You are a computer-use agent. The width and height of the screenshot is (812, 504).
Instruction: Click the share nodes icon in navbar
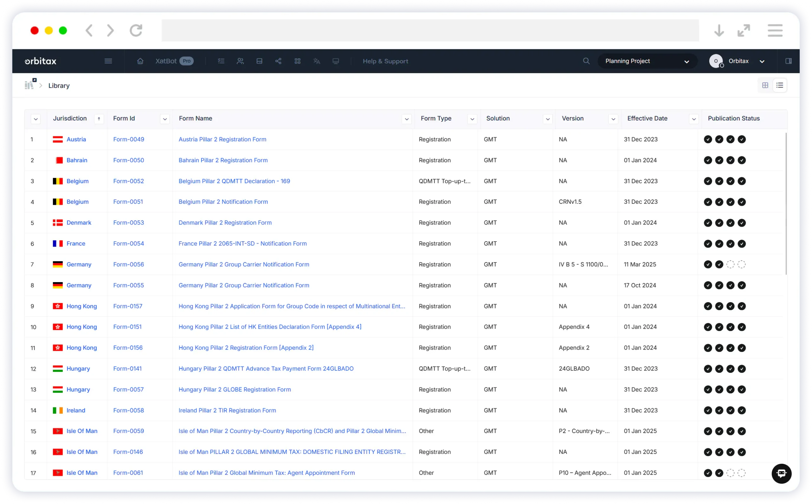point(278,61)
